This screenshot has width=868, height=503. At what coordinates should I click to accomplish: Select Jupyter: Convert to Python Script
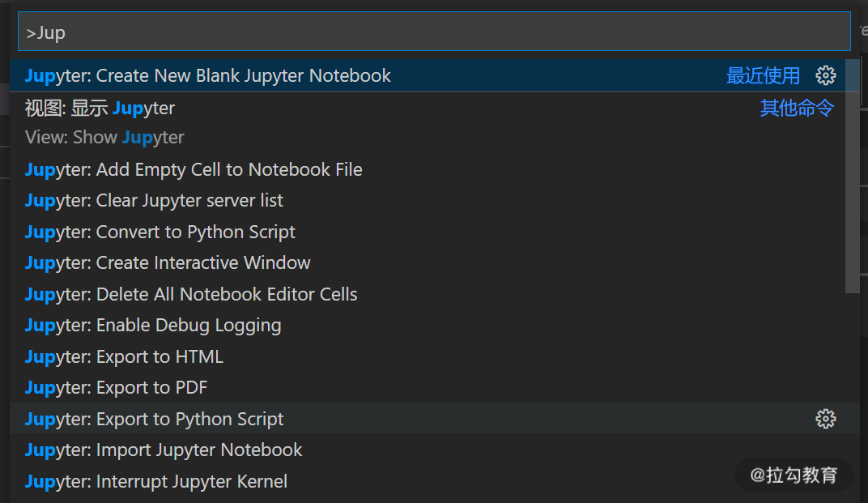pos(428,232)
